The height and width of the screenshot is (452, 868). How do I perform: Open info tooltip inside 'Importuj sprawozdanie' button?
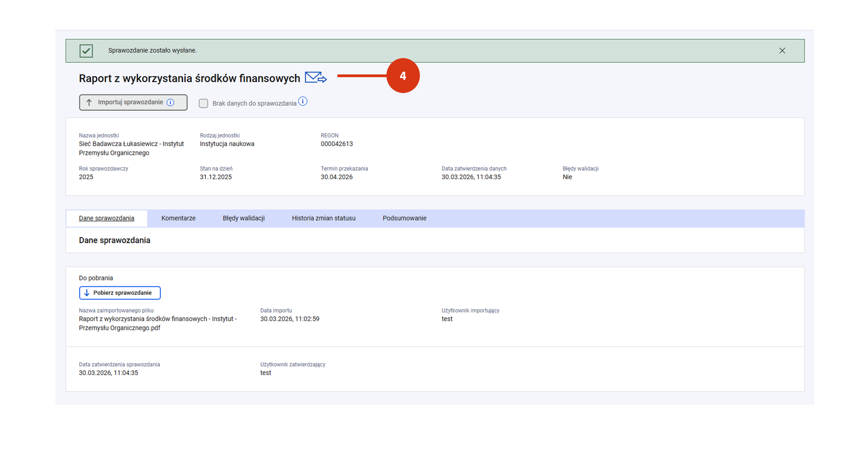click(x=171, y=103)
